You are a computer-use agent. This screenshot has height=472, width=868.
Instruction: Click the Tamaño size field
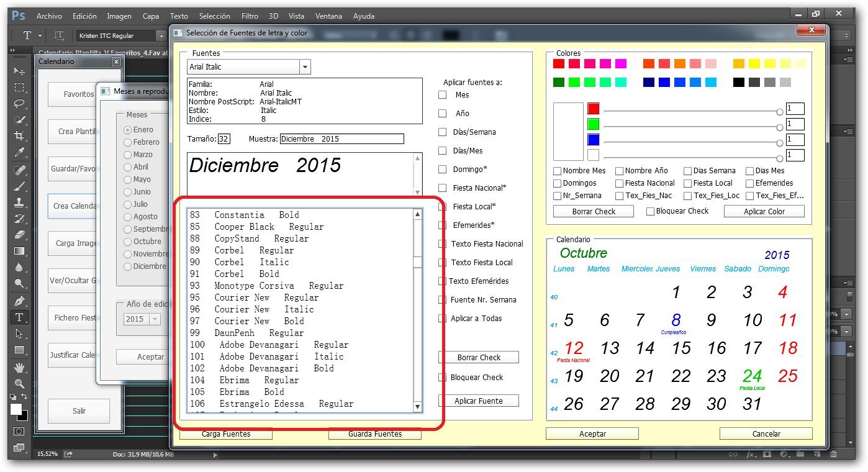tap(224, 138)
